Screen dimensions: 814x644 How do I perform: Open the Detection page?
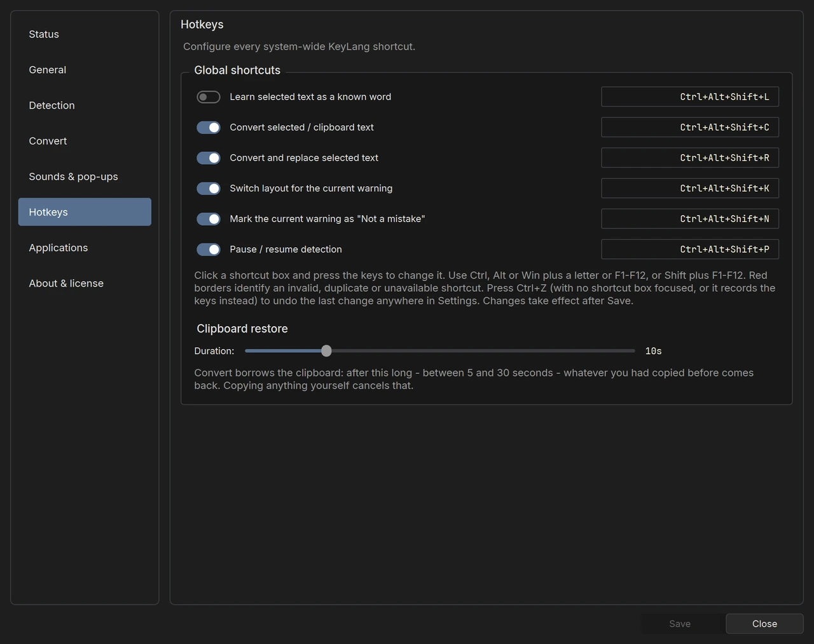coord(85,106)
